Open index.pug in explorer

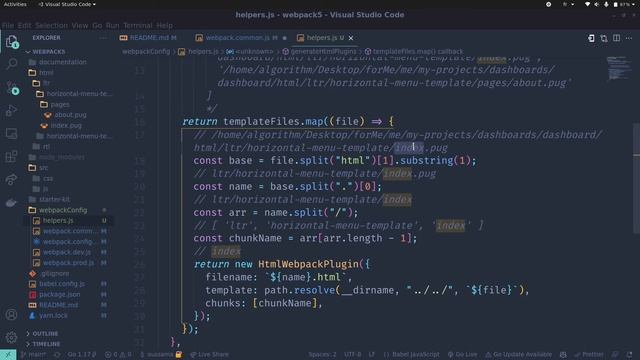coord(66,126)
